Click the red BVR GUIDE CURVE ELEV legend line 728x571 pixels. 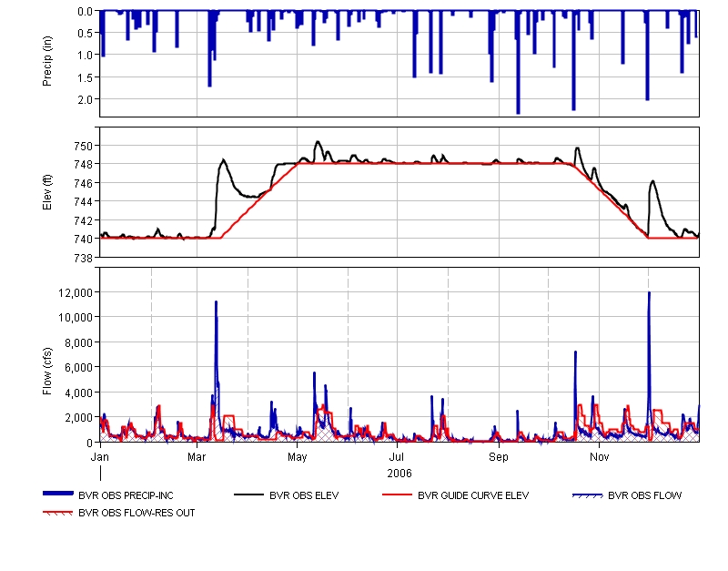click(398, 495)
